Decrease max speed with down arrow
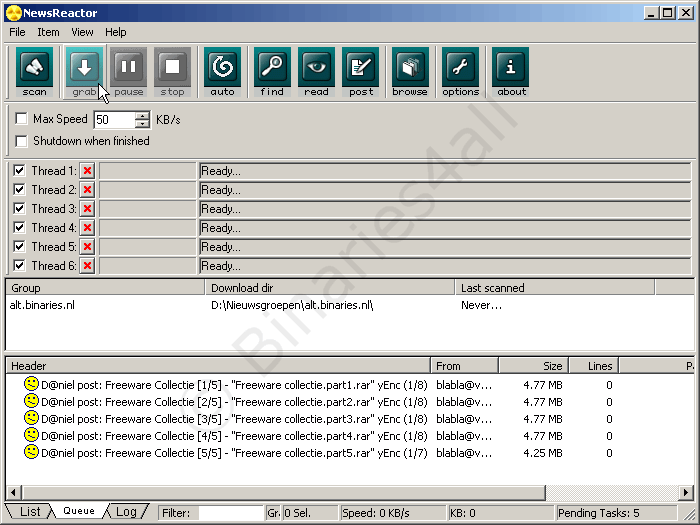This screenshot has height=525, width=700. pyautogui.click(x=142, y=124)
